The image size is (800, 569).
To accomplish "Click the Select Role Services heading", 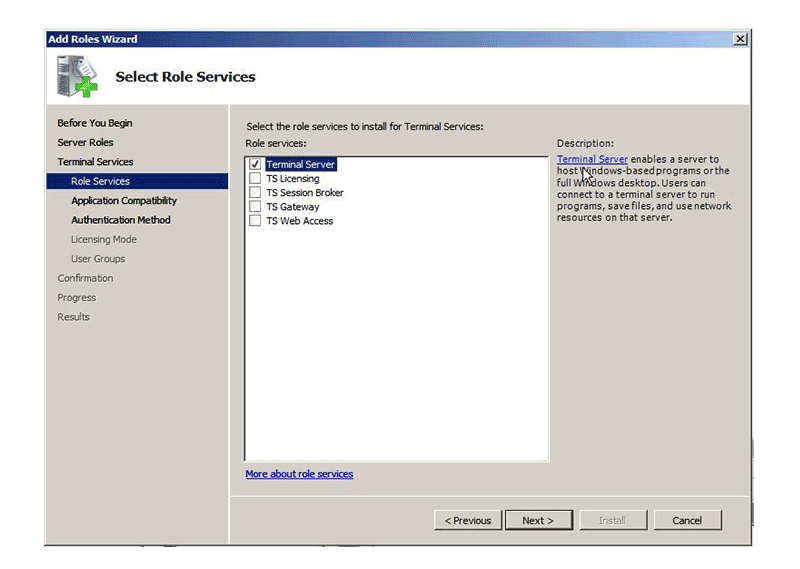I will [x=185, y=77].
